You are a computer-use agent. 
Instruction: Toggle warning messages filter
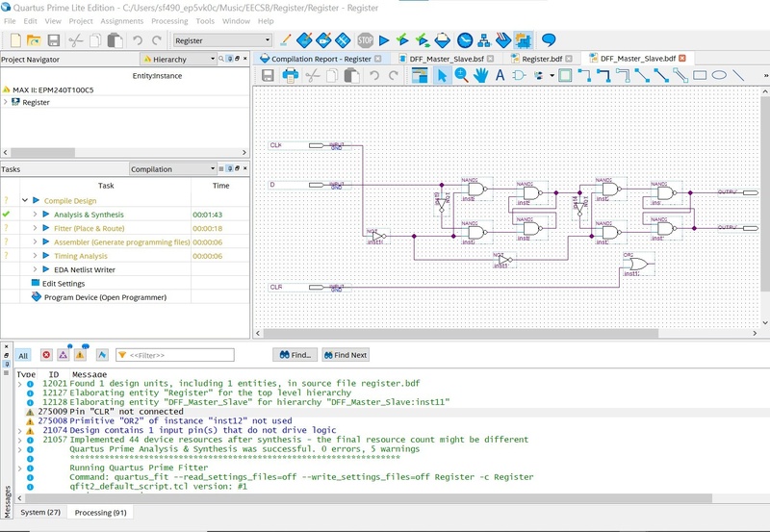[x=81, y=355]
